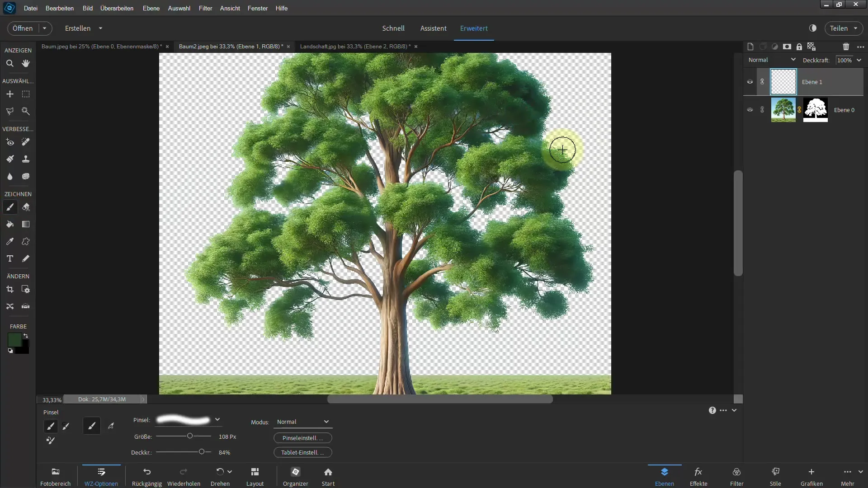Image resolution: width=868 pixels, height=488 pixels.
Task: Click the Ebene menu item
Action: (x=151, y=8)
